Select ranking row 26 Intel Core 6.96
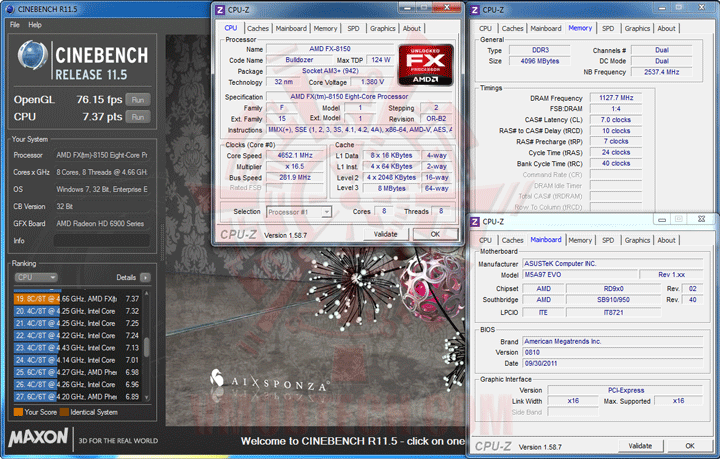Viewport: 720px width, 459px height. 77,385
